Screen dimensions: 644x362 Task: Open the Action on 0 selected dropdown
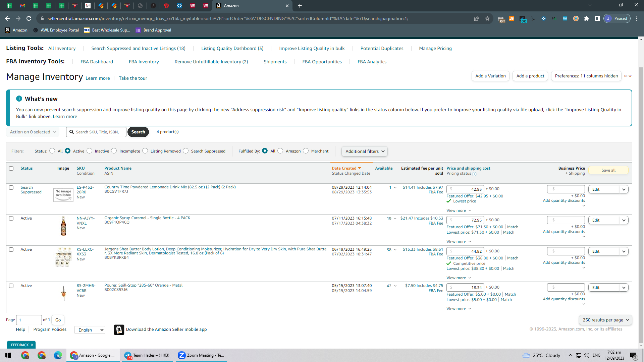(33, 132)
